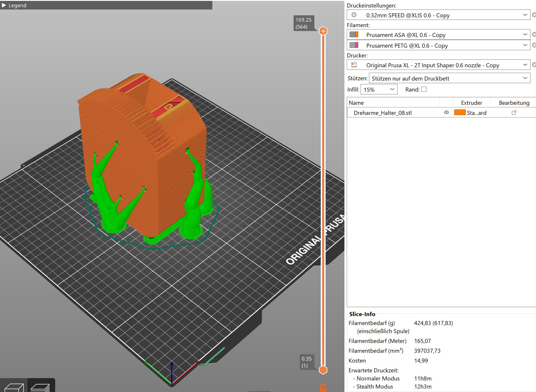Click the Stealth Modus time 12h3m

click(423, 387)
